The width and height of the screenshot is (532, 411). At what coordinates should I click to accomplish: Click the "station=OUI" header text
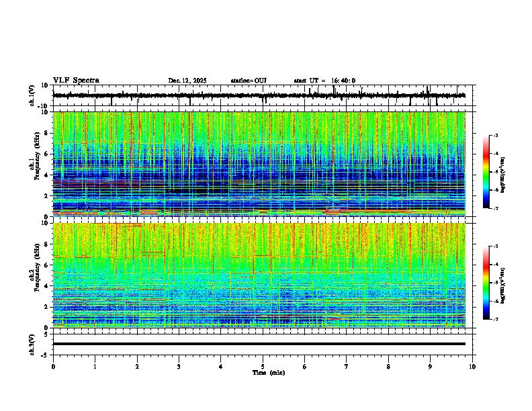[x=249, y=81]
